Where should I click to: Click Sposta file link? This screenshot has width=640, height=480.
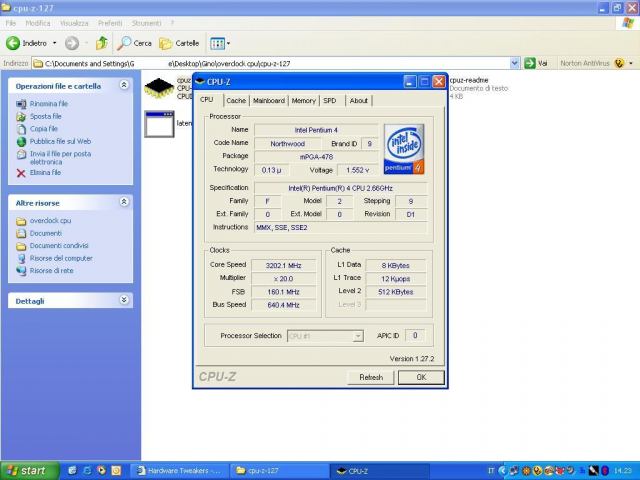[x=45, y=116]
